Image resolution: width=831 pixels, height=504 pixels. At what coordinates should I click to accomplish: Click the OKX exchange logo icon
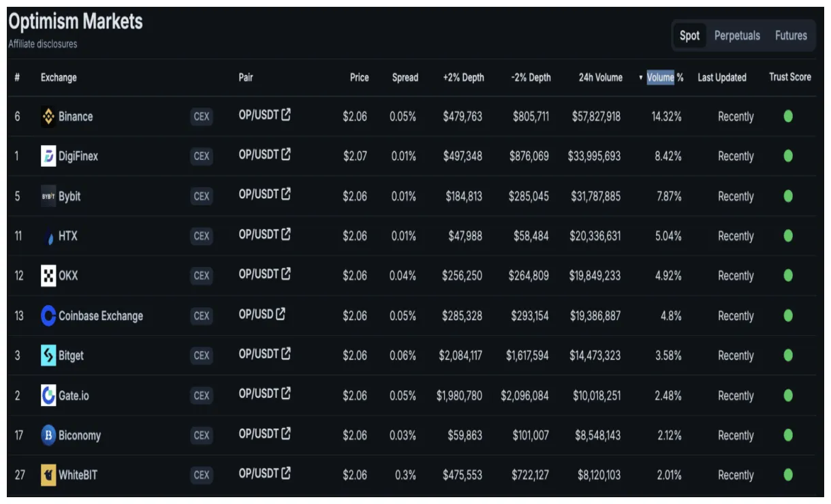pos(48,276)
